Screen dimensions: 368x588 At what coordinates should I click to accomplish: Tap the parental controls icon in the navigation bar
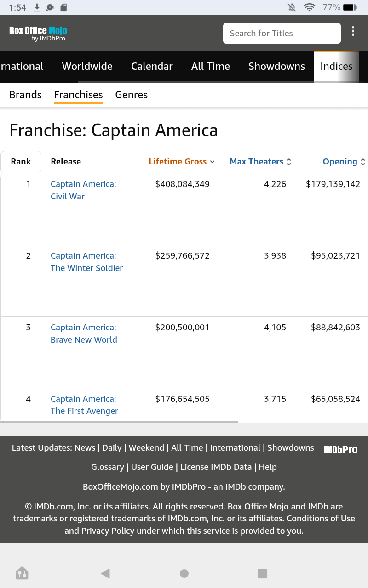[22, 573]
